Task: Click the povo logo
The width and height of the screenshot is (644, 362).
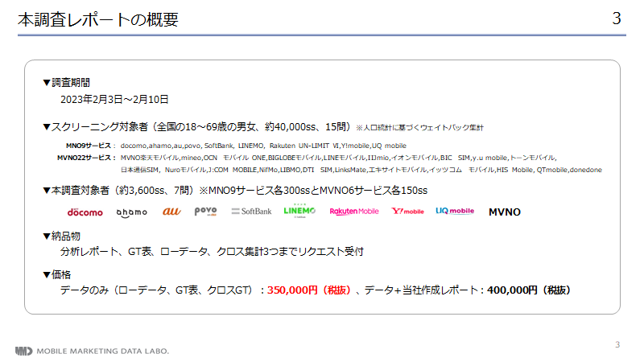Action: [205, 211]
